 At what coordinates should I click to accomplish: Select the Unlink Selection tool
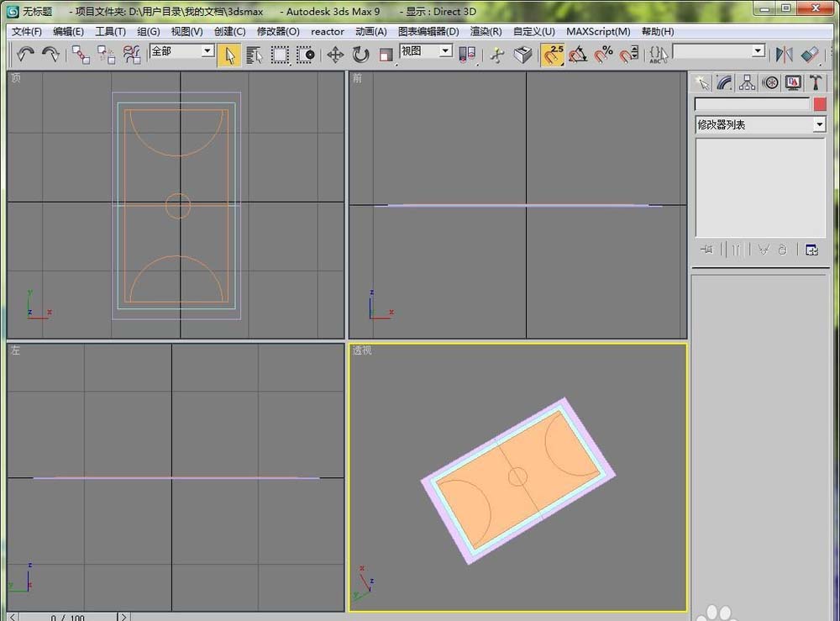tap(106, 54)
